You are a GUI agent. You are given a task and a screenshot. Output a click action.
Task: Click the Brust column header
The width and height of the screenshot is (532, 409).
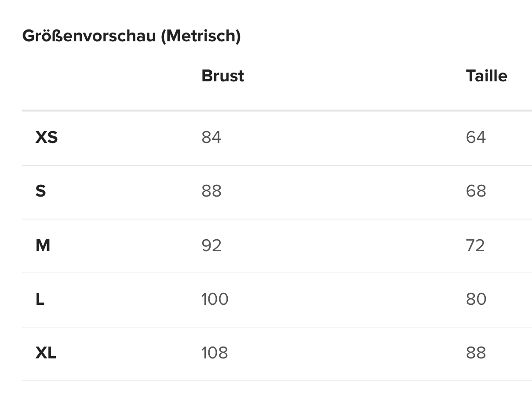222,76
